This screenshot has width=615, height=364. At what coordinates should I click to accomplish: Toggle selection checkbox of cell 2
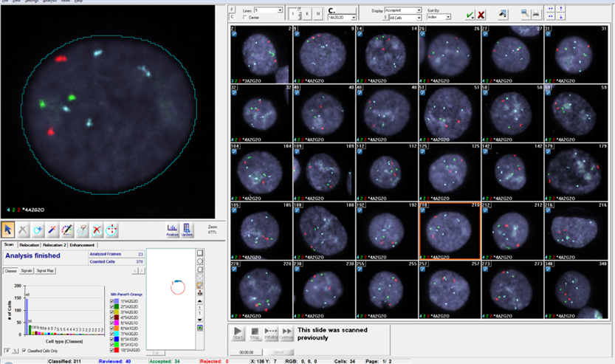pyautogui.click(x=234, y=34)
